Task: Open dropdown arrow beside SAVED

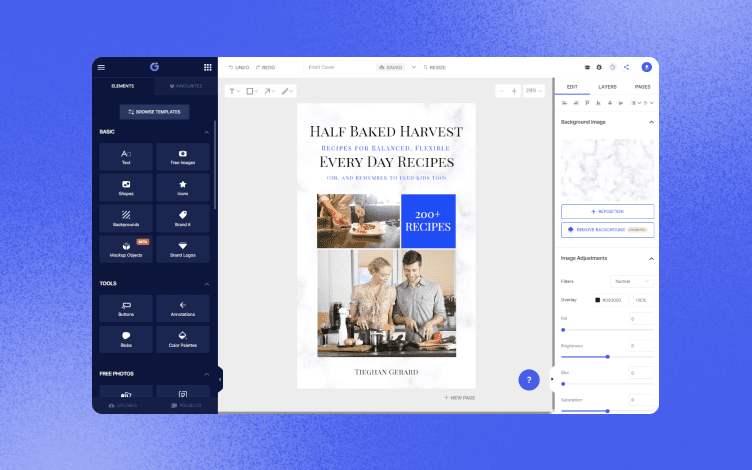Action: 414,67
